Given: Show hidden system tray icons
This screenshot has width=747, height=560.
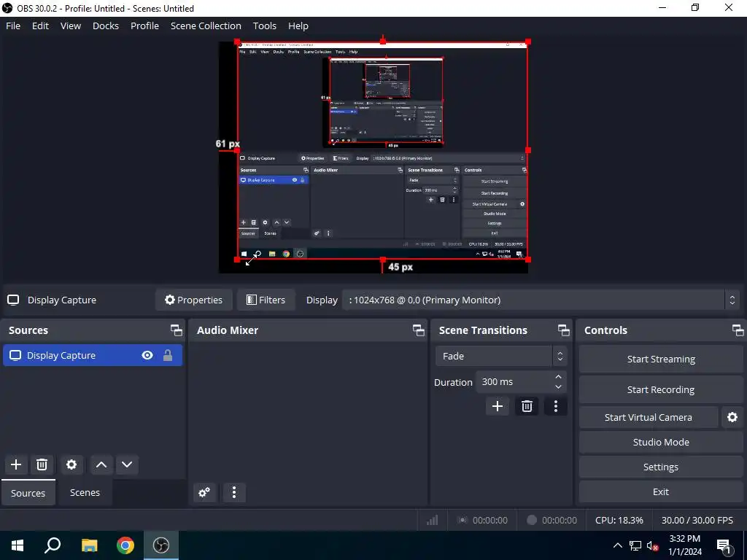Looking at the screenshot, I should tap(617, 545).
